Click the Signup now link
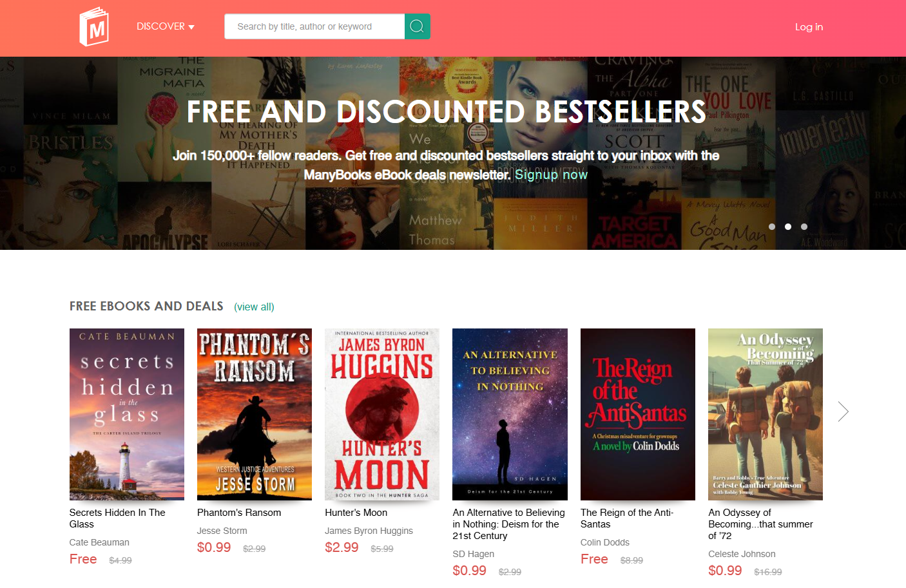Viewport: 906px width, 588px height. click(x=551, y=175)
